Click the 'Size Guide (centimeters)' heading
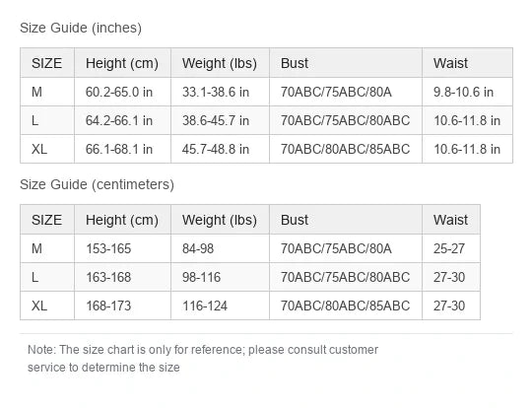This screenshot has width=532, height=408. tap(97, 184)
